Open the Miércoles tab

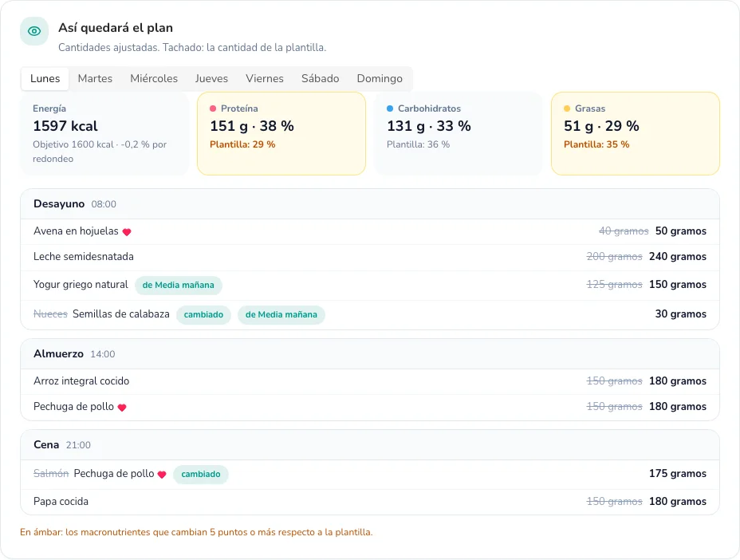pyautogui.click(x=154, y=78)
